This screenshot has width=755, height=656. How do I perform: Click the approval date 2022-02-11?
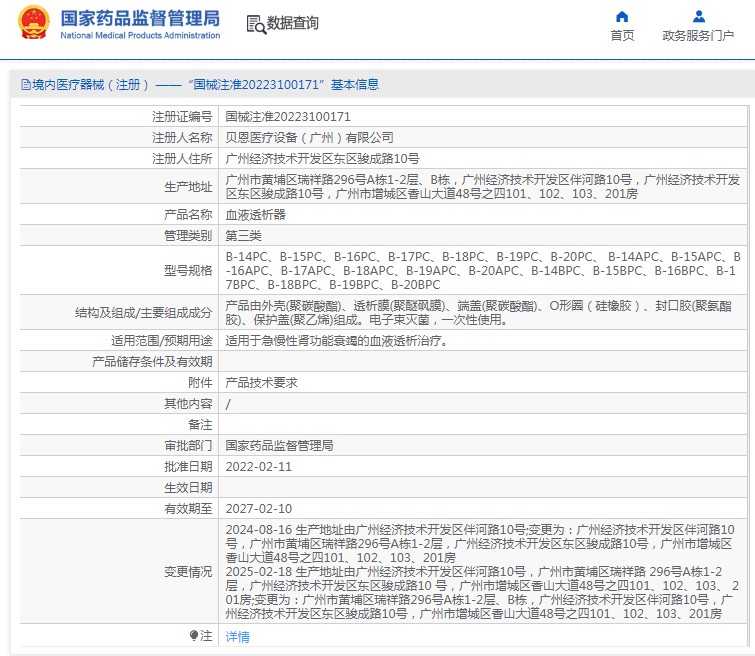(259, 466)
